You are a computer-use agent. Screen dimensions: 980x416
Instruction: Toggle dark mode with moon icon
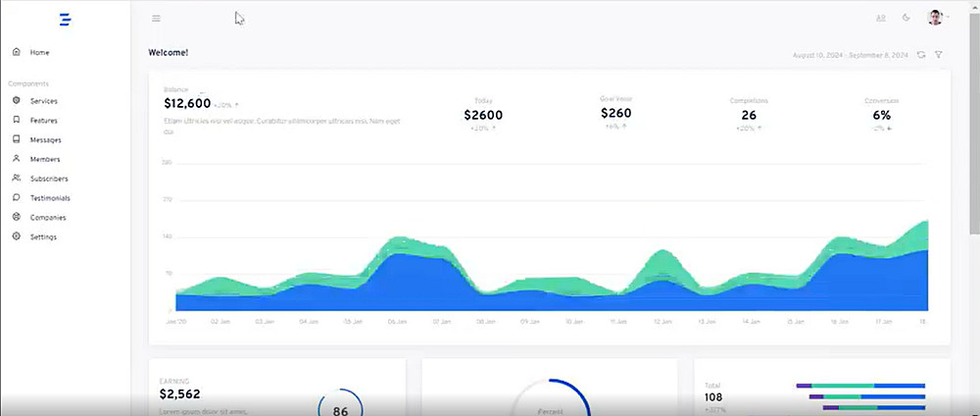pos(906,18)
